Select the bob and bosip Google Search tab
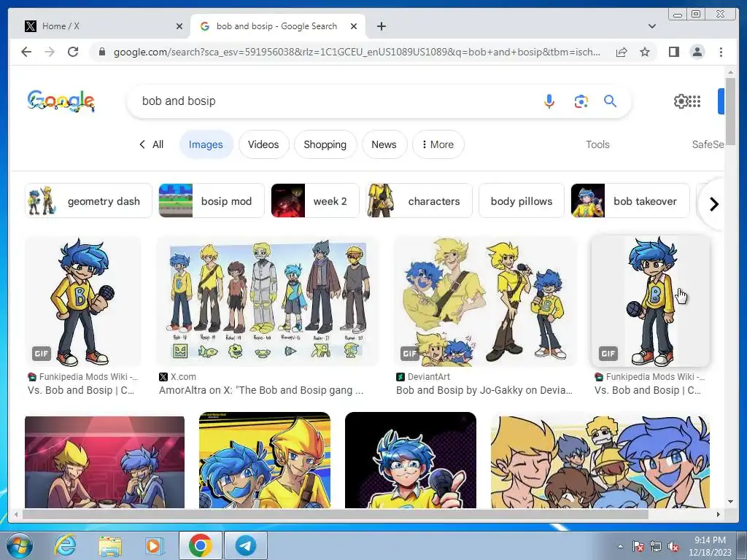 click(278, 26)
